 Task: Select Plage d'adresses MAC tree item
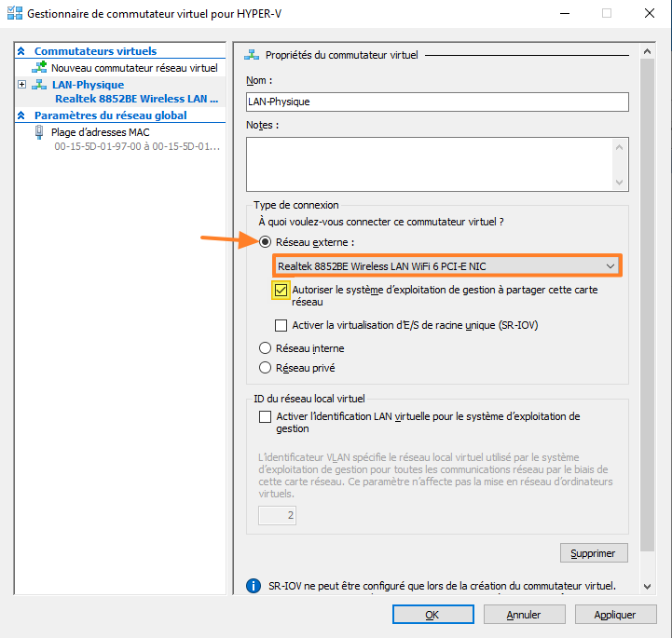pos(100,132)
